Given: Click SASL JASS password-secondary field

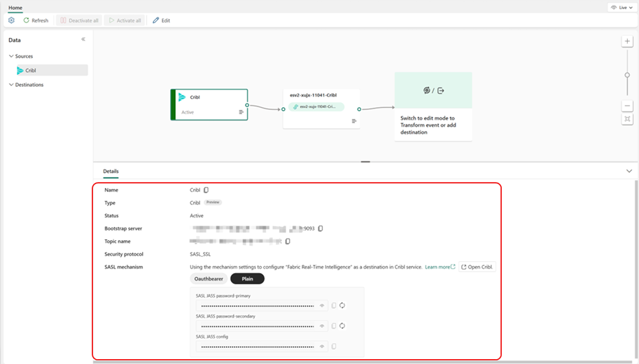Looking at the screenshot, I should pos(262,325).
